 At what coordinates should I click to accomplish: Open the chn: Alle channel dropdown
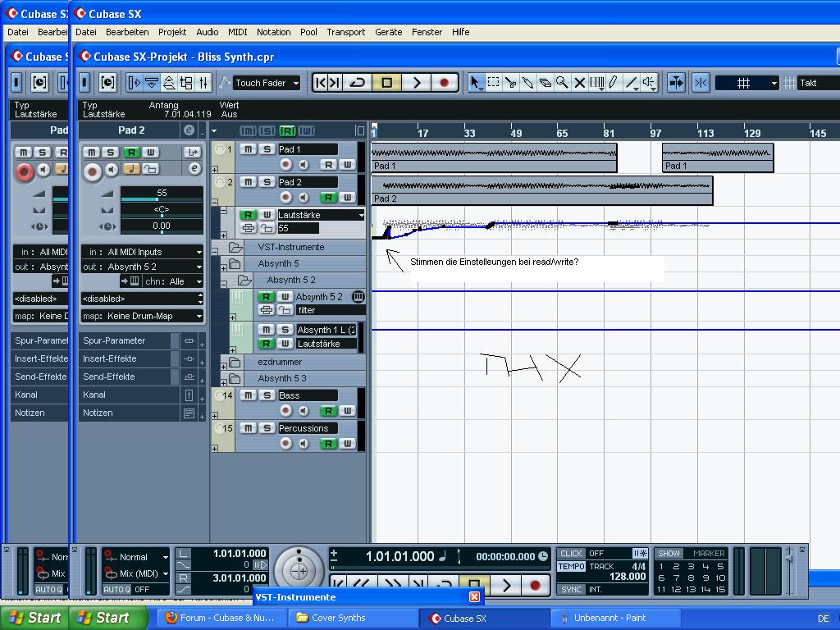[173, 281]
